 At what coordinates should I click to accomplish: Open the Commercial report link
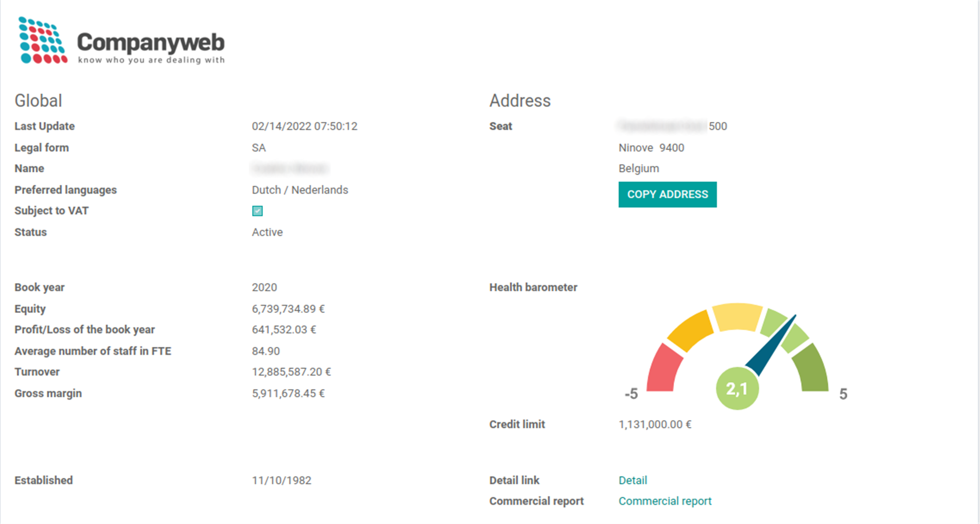[x=665, y=501]
